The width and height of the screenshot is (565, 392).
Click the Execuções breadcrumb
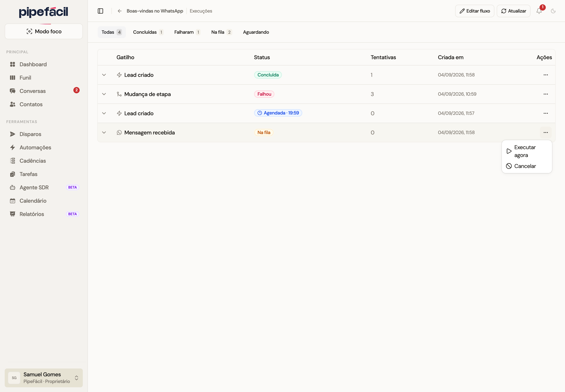click(x=201, y=11)
